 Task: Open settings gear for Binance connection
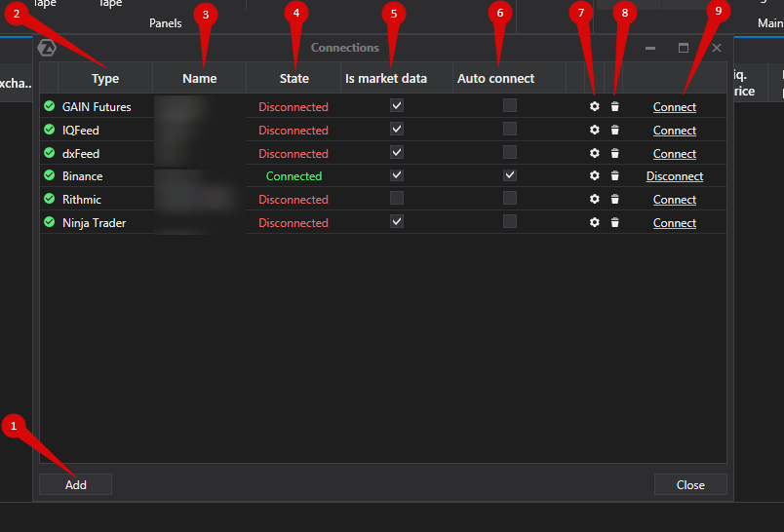[x=595, y=176]
